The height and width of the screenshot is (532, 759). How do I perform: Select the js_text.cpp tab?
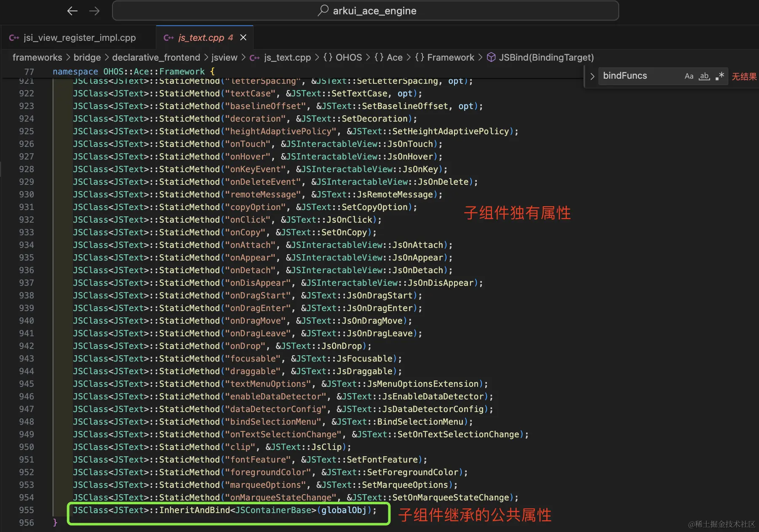205,37
